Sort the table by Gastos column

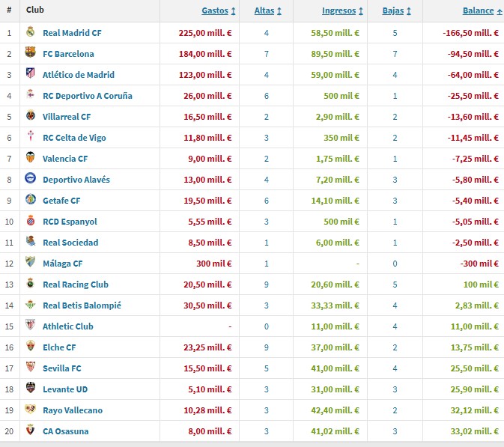(x=219, y=10)
